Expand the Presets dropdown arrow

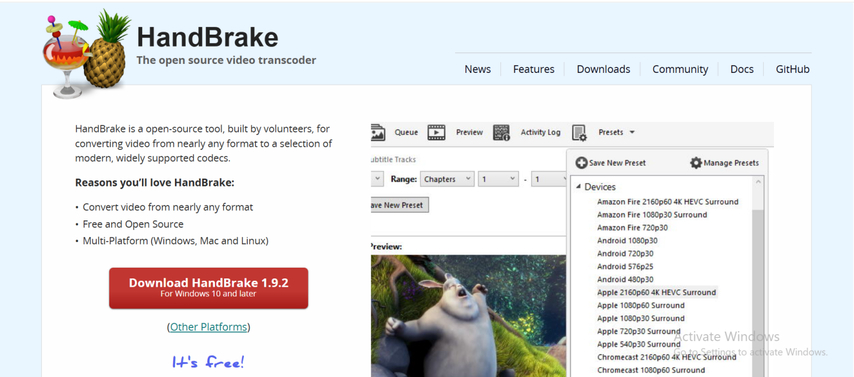tap(632, 132)
